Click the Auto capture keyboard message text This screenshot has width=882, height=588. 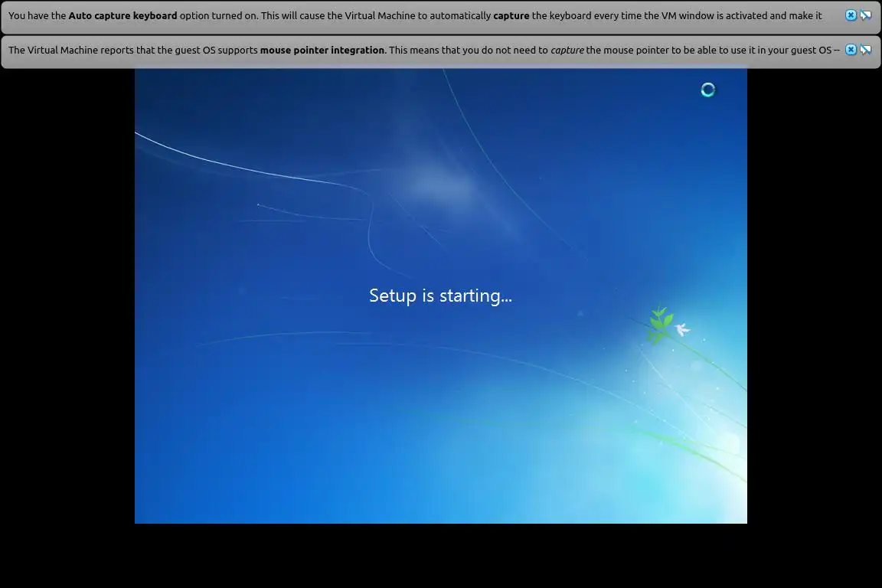pos(415,16)
